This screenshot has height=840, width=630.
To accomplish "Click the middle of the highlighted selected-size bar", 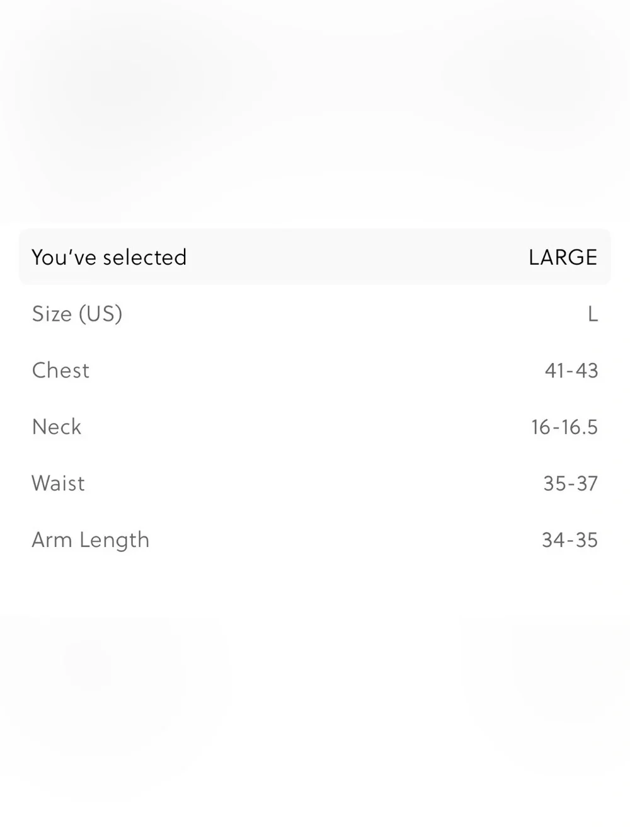I will [315, 256].
